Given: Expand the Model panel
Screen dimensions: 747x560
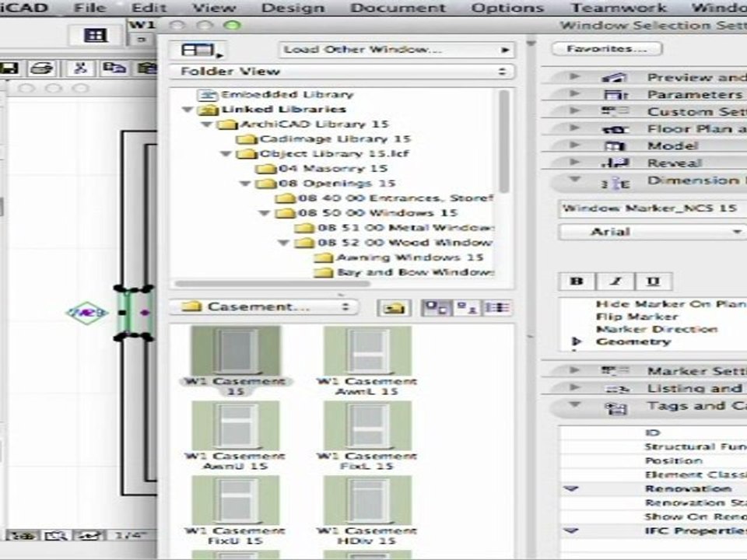Looking at the screenshot, I should point(575,145).
